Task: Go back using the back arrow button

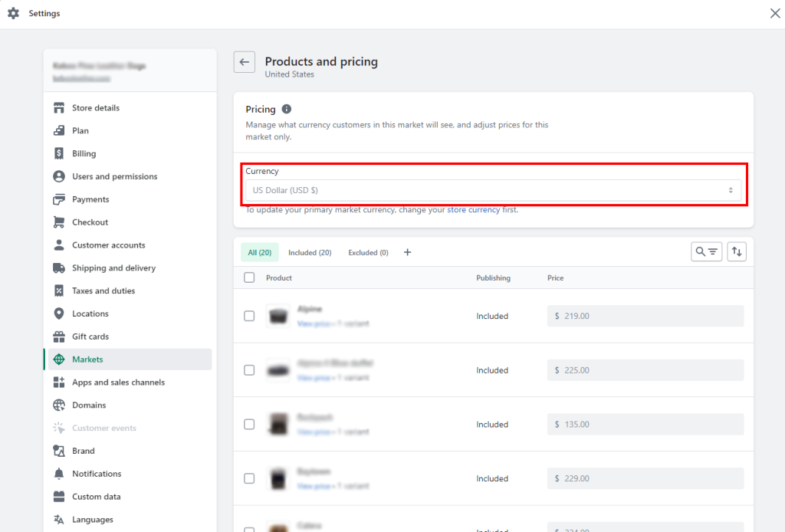Action: 244,62
